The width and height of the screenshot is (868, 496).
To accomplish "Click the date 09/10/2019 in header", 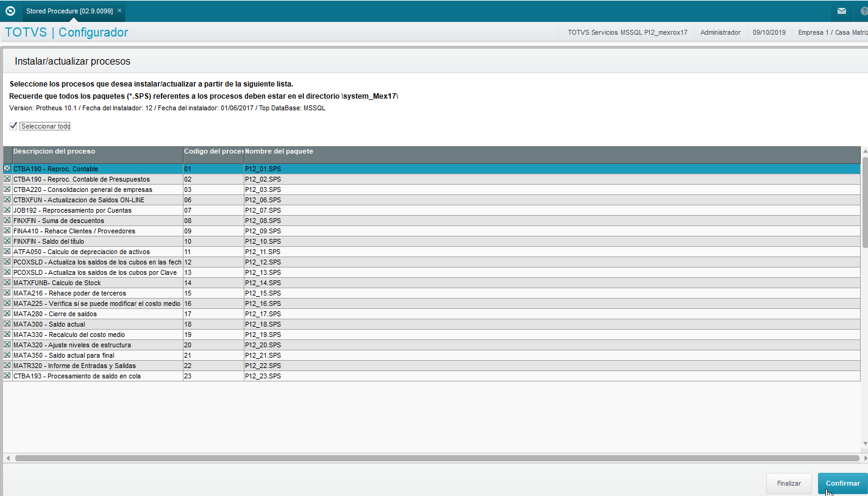I will 769,32.
